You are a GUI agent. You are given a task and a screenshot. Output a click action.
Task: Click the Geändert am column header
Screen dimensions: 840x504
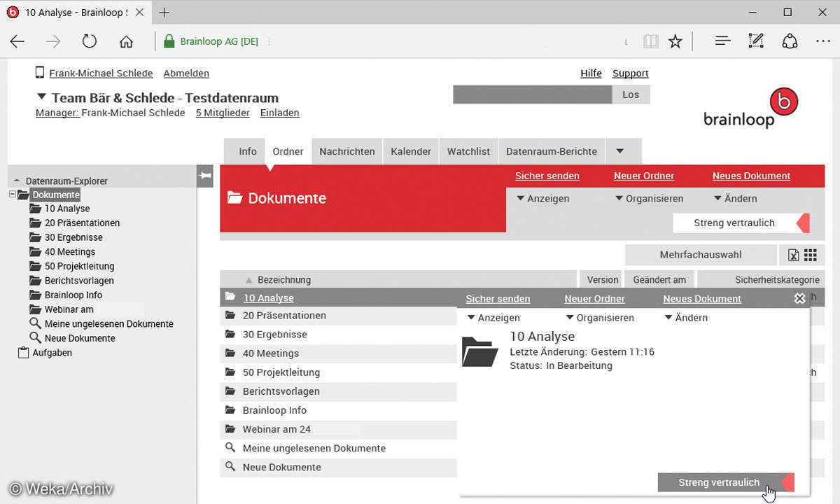pos(659,279)
